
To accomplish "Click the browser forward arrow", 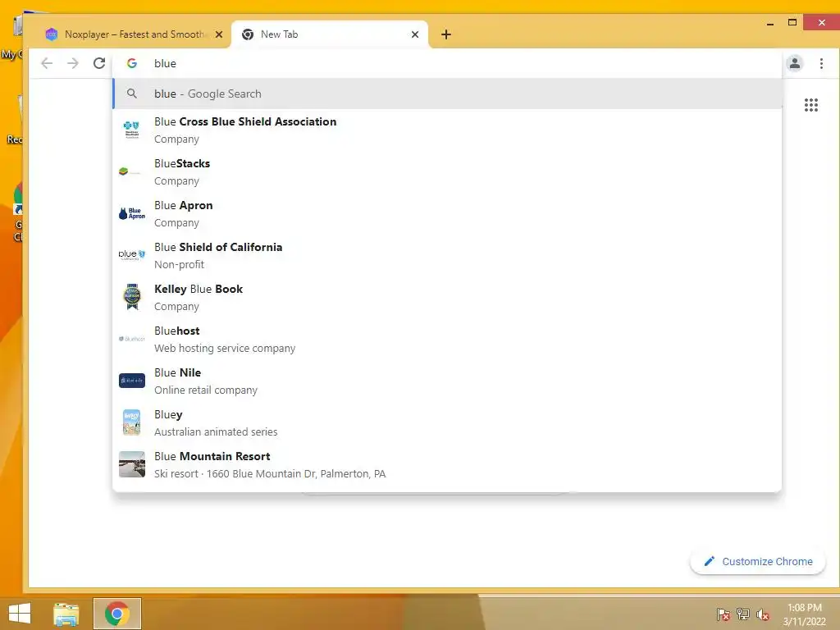I will 73,63.
